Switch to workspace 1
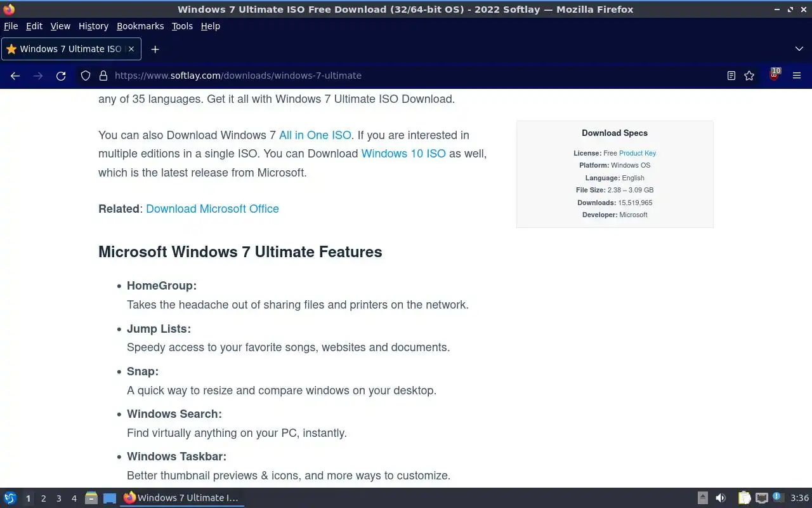 pyautogui.click(x=28, y=498)
